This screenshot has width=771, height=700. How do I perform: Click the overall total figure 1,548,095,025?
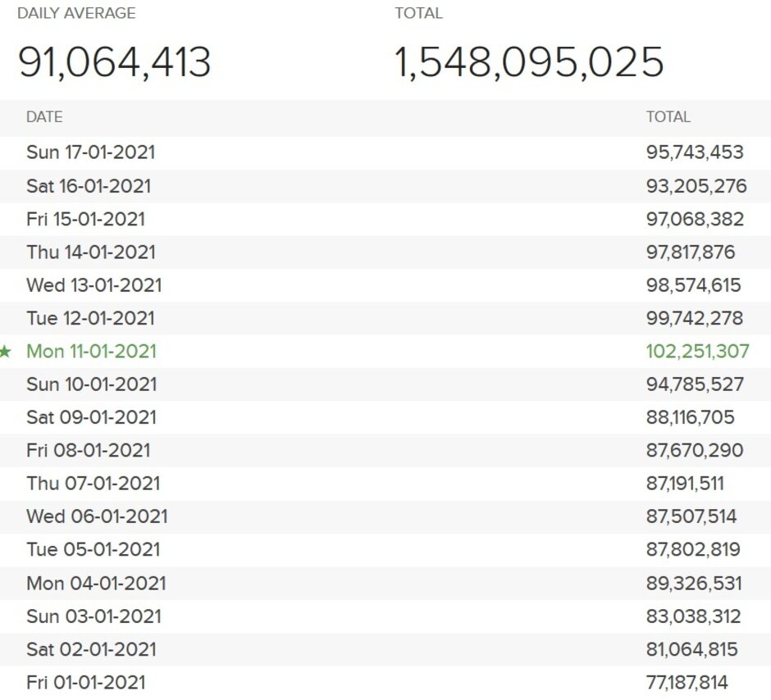529,62
